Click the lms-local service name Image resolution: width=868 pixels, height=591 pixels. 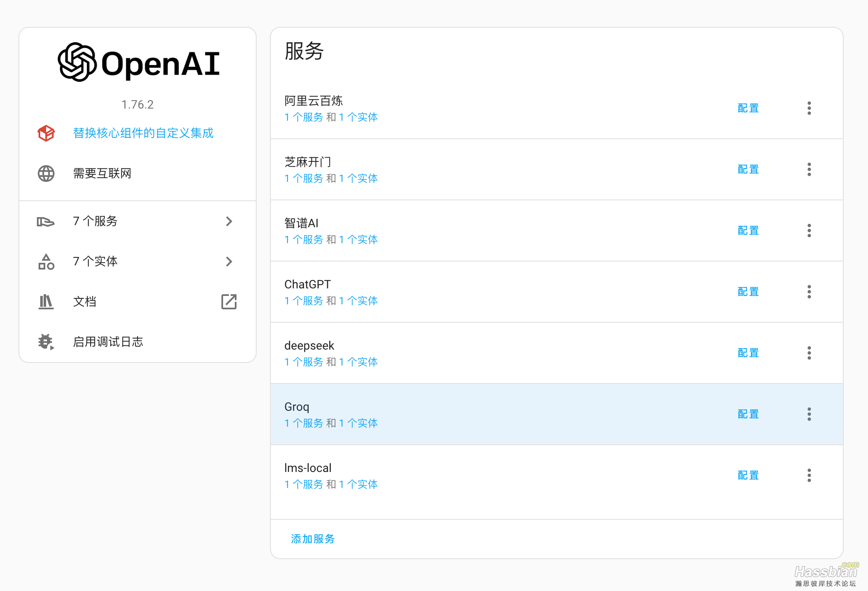click(x=308, y=468)
